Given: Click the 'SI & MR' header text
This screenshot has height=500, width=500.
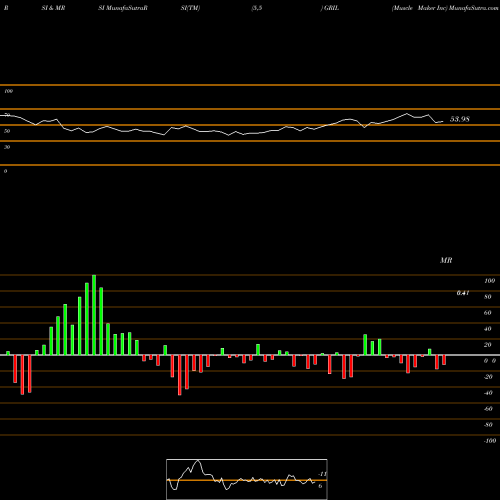Looking at the screenshot, I should pos(53,8).
